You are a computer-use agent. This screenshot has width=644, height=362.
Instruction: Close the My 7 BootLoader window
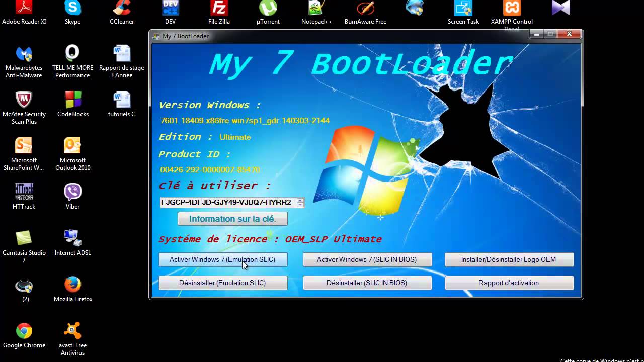(x=569, y=34)
